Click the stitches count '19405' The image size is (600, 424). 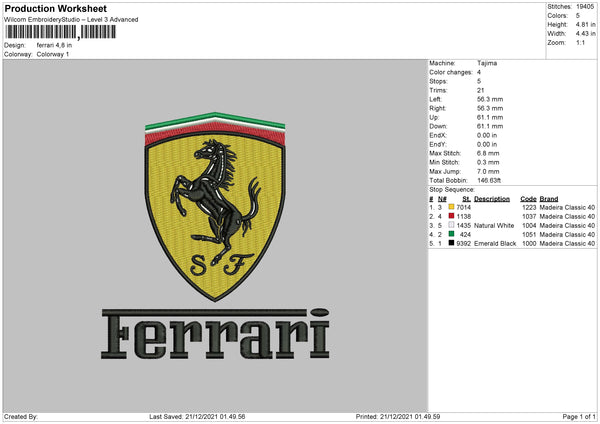(x=585, y=7)
